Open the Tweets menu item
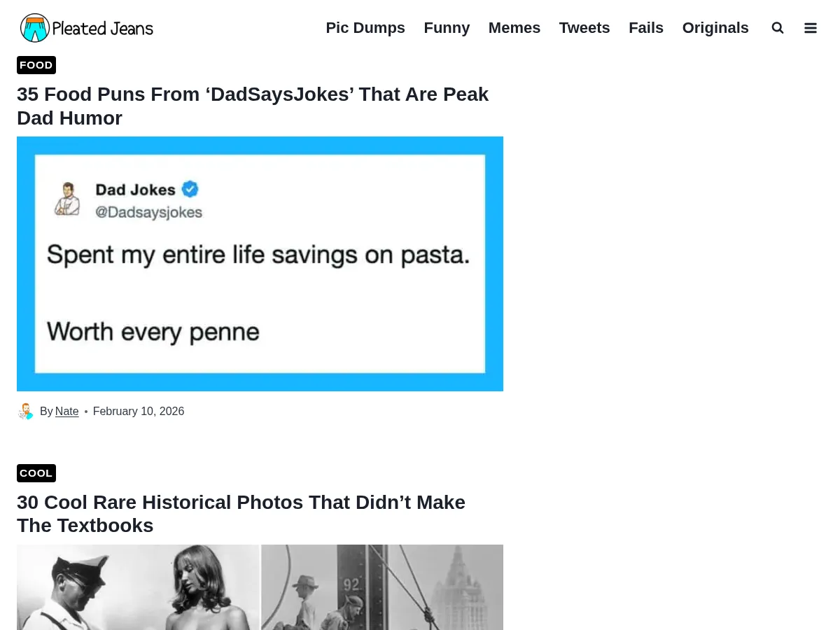The height and width of the screenshot is (630, 840). pos(584,28)
